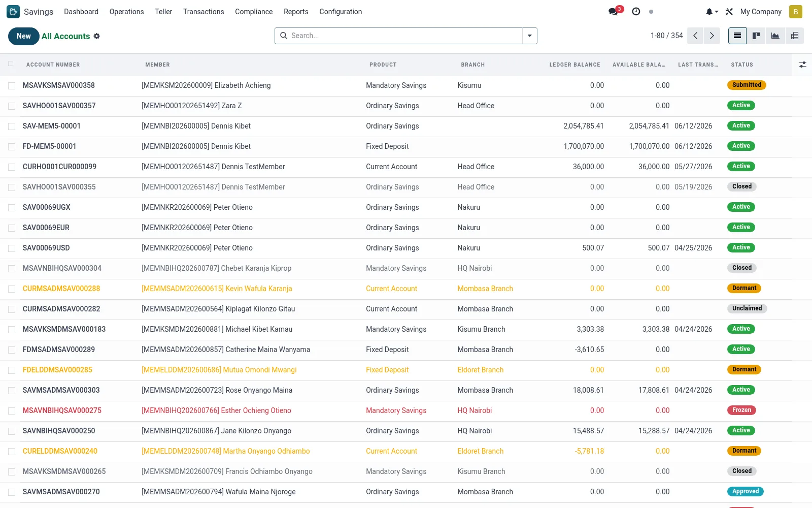The height and width of the screenshot is (508, 812).
Task: Open the Teller menu
Action: 163,12
